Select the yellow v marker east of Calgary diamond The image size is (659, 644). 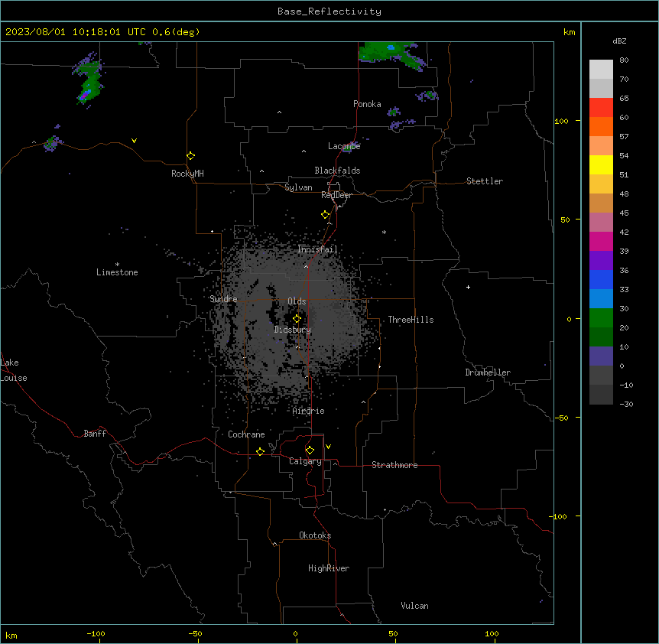328,447
